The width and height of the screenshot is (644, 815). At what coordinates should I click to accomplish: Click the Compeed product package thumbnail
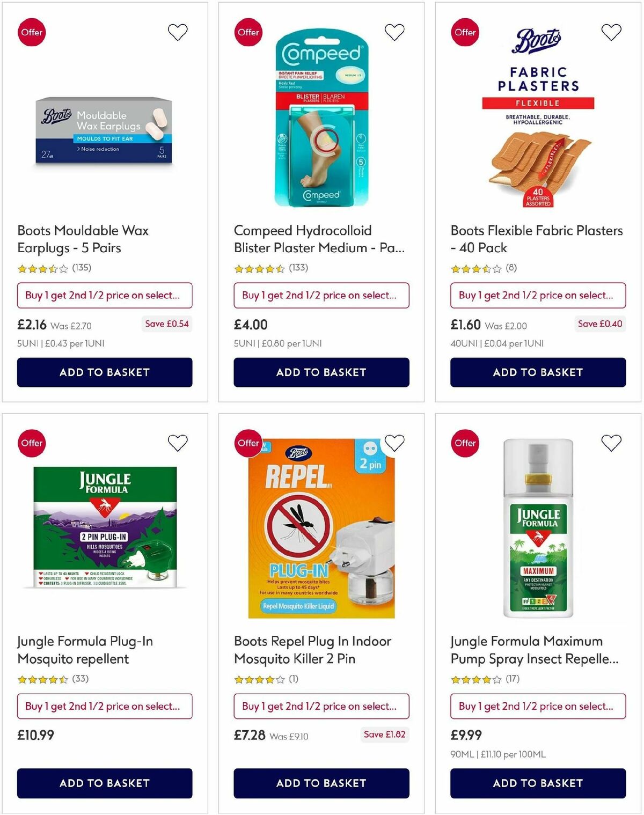pos(320,123)
